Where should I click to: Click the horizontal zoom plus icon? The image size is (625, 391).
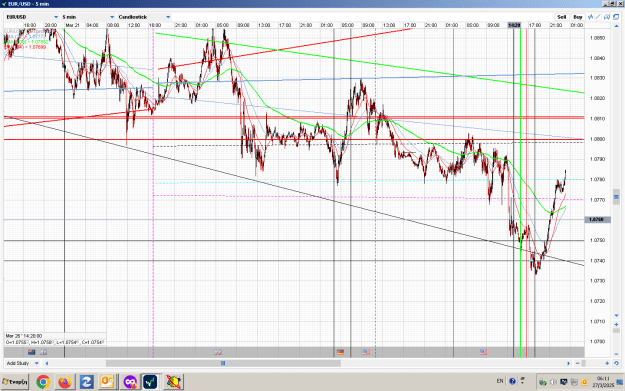point(607,363)
